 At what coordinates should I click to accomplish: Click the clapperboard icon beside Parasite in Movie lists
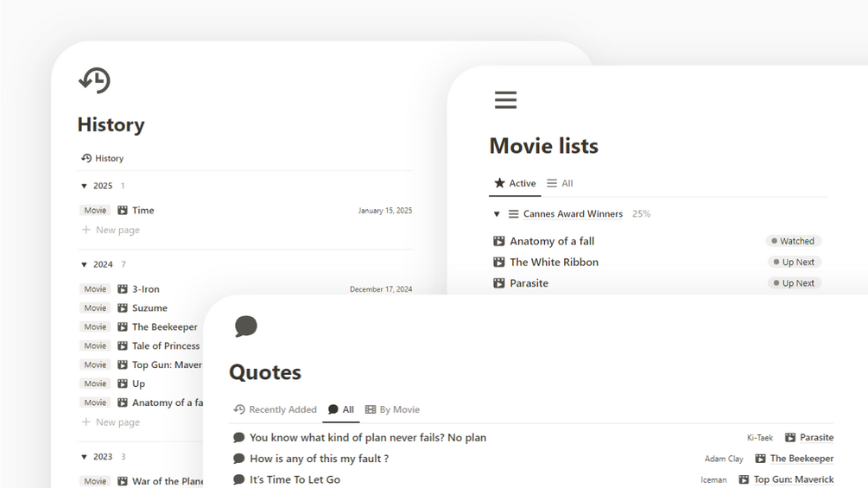pos(498,283)
